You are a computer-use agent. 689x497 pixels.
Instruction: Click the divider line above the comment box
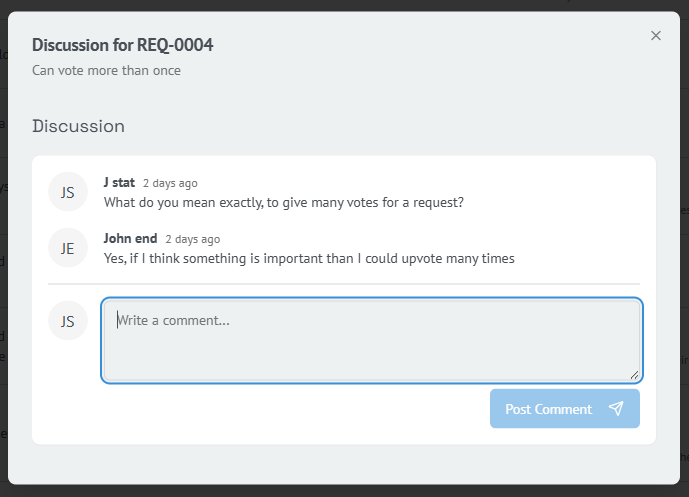tap(343, 284)
